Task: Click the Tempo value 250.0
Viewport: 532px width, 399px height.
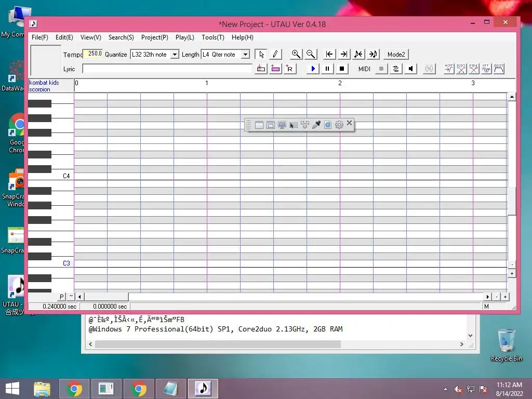Action: (x=92, y=54)
